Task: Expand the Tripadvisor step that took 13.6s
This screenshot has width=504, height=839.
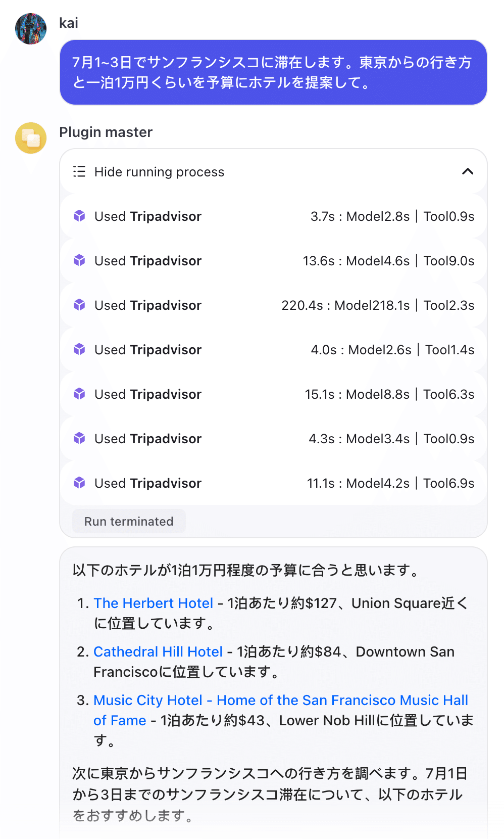Action: click(x=273, y=261)
